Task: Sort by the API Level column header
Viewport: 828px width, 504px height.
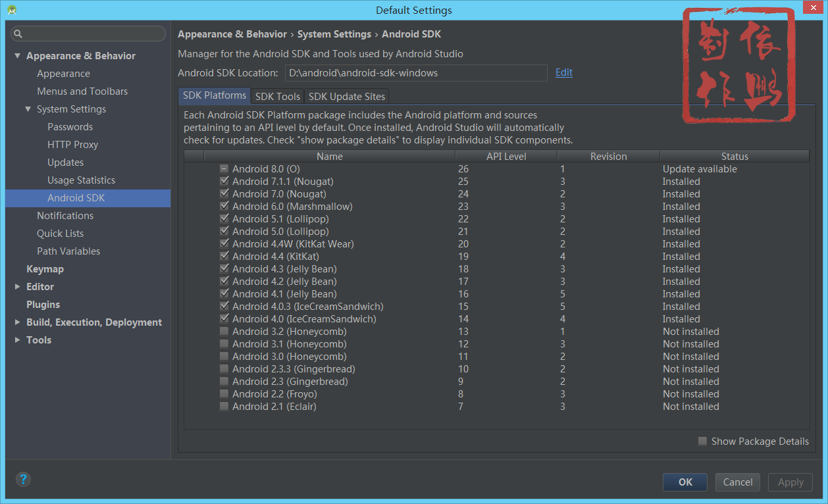Action: 506,157
